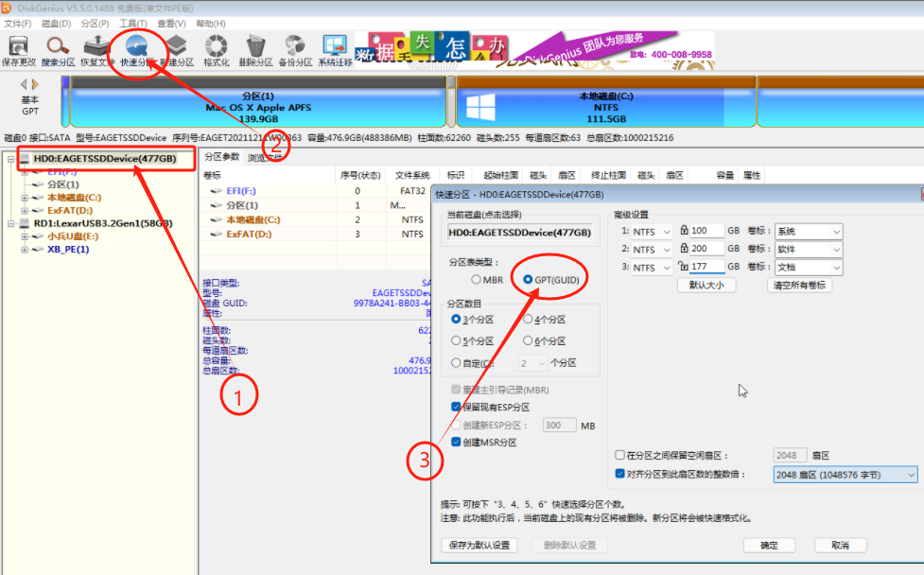Open the 分区(P) menu
Viewport: 924px width, 575px height.
[95, 24]
